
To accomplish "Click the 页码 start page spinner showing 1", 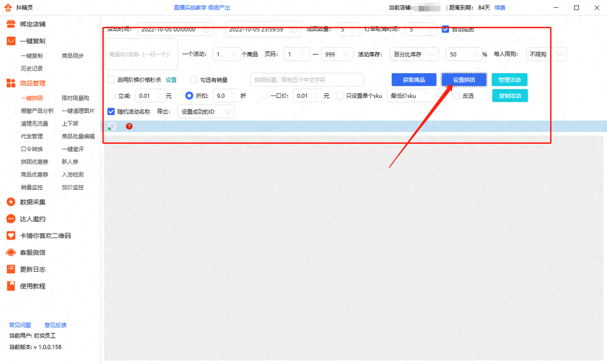I will click(x=297, y=54).
